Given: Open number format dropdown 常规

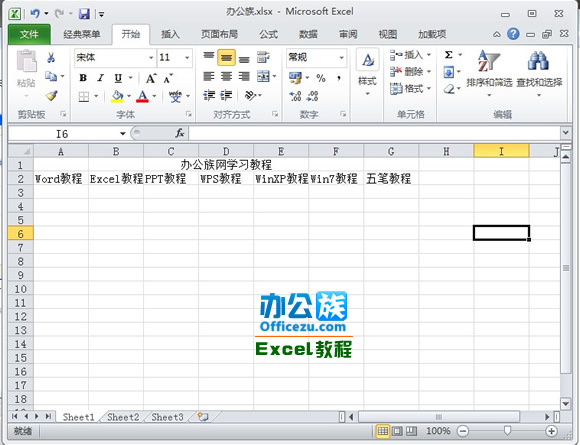Looking at the screenshot, I should [341, 58].
